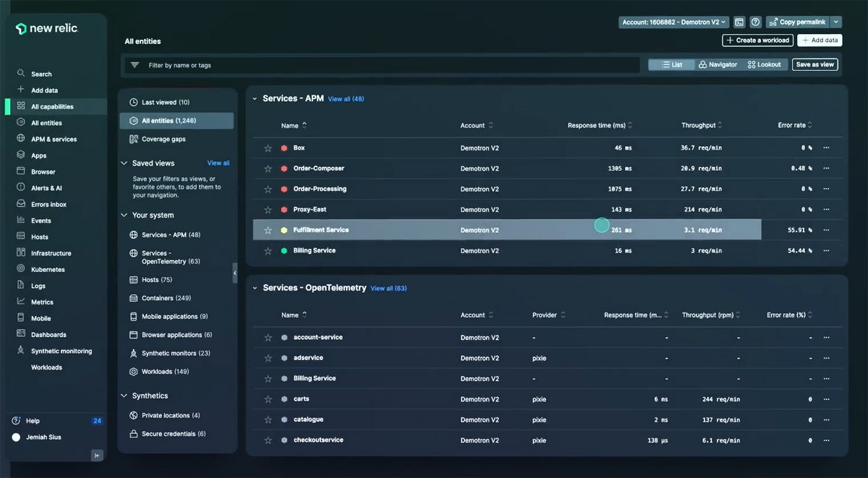Viewport: 868px width, 478px height.
Task: Open the Help question mark icon
Action: [756, 22]
